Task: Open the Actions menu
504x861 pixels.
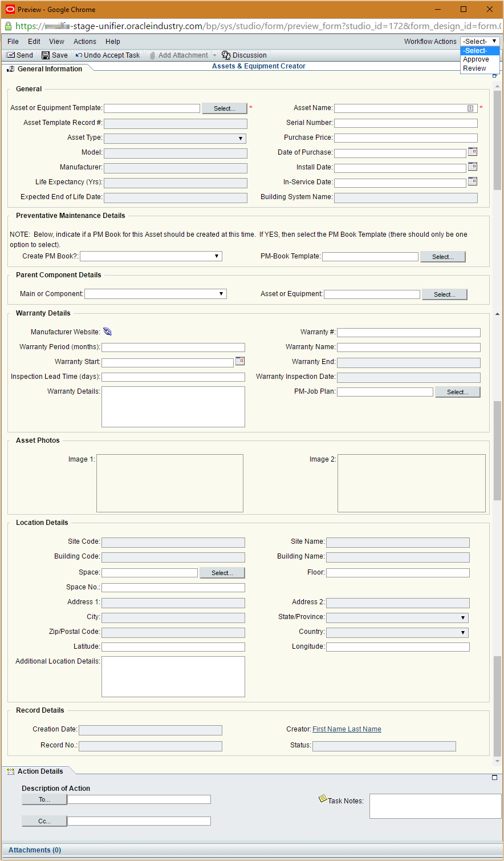Action: (x=85, y=42)
